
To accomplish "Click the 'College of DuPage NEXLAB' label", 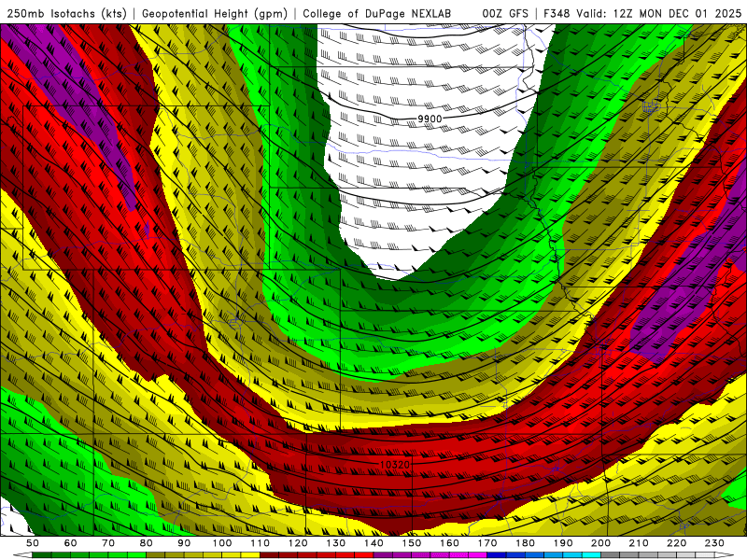I will coord(377,13).
